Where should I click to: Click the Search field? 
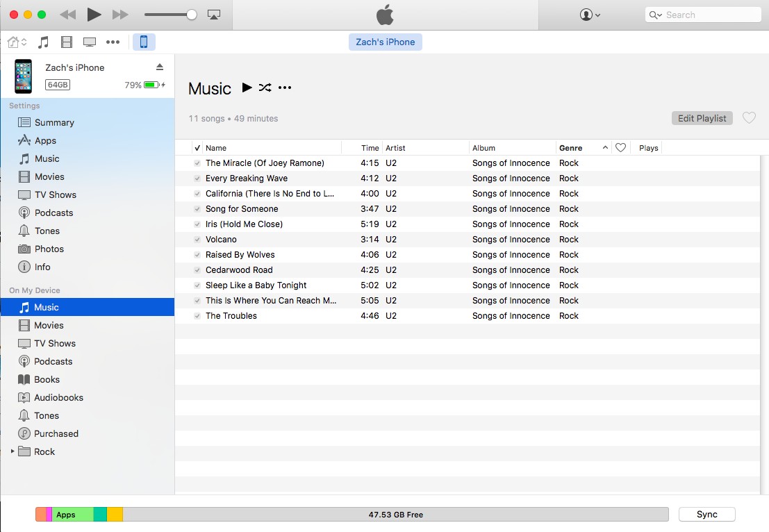pyautogui.click(x=703, y=15)
